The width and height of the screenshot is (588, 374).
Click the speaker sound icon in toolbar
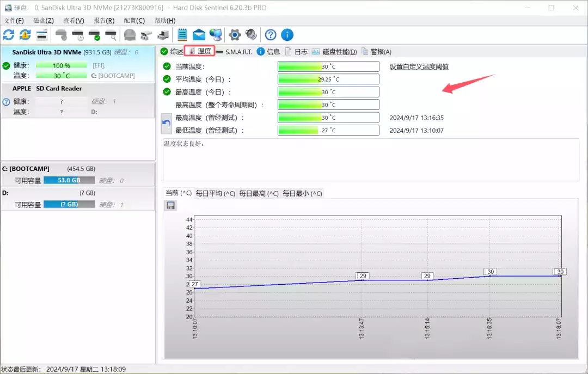[x=251, y=35]
